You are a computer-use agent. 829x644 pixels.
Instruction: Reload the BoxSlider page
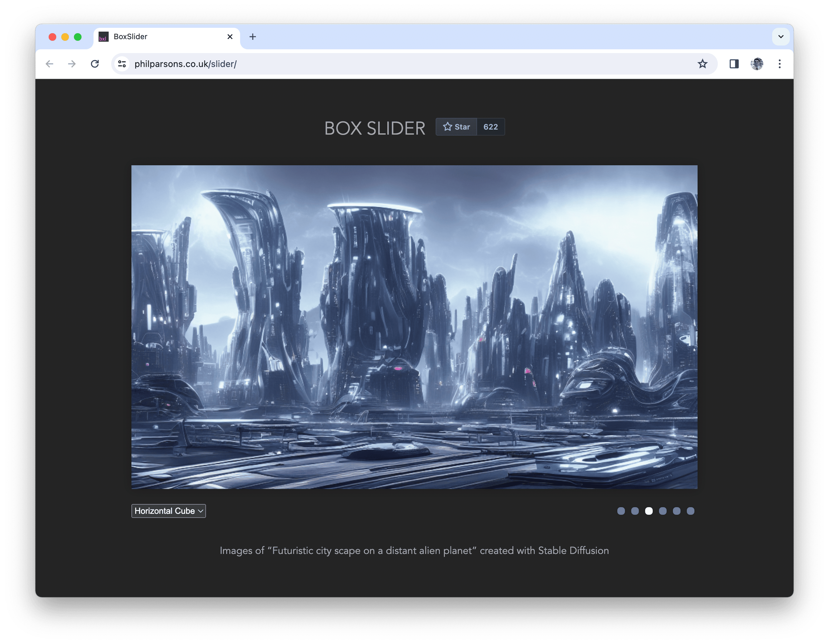point(95,64)
